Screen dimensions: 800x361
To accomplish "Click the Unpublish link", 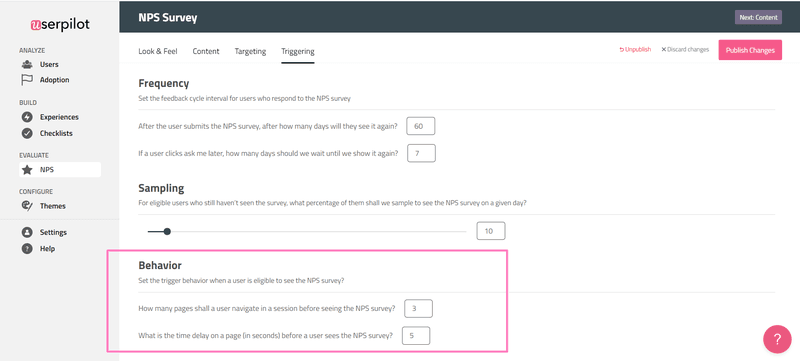I will tap(635, 49).
